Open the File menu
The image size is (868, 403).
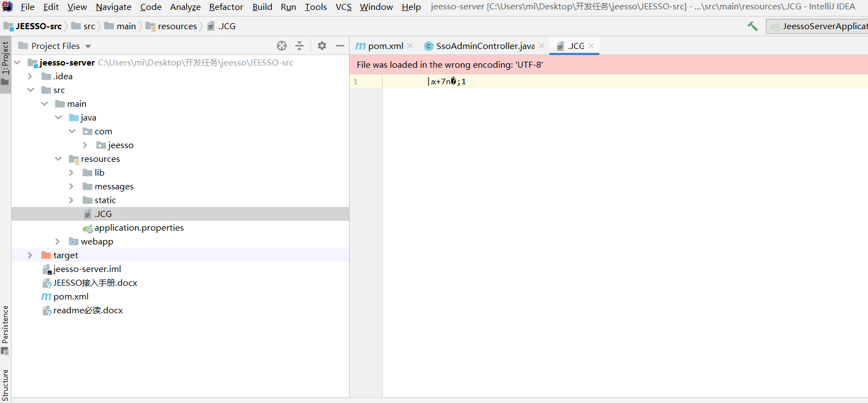point(28,7)
